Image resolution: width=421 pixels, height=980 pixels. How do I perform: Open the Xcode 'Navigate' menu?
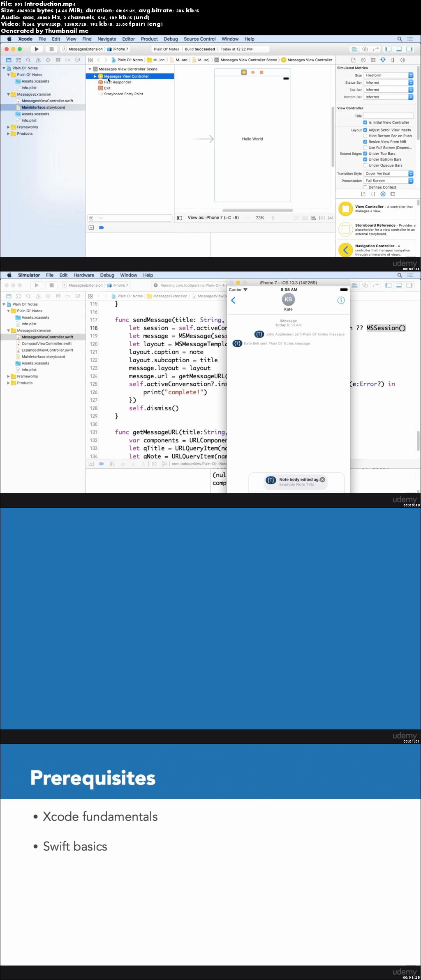pos(107,39)
